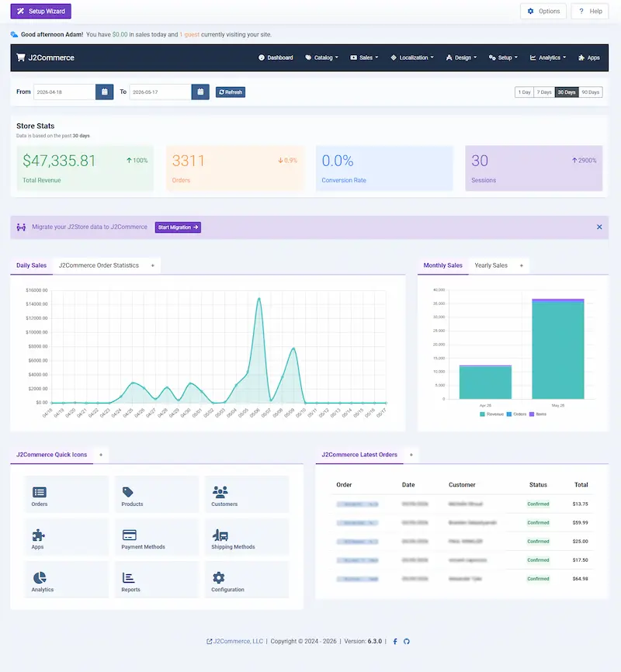This screenshot has width=621, height=672.
Task: Add module next to Yearly Sales tab
Action: pos(522,265)
